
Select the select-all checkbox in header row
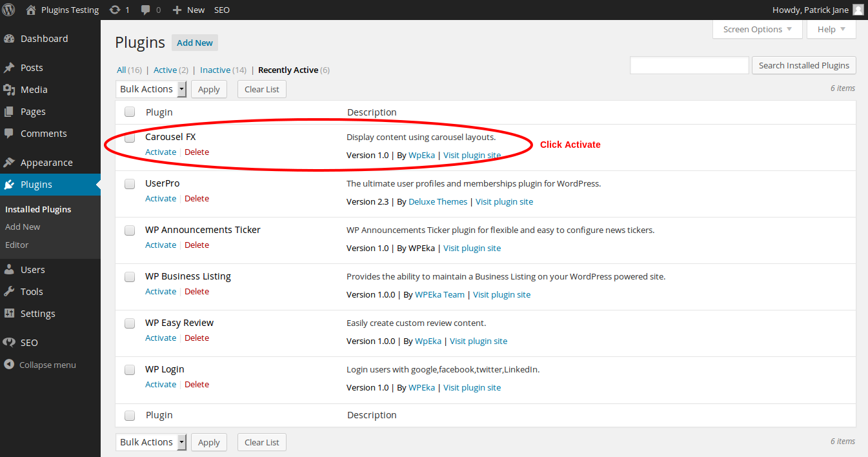click(x=129, y=111)
